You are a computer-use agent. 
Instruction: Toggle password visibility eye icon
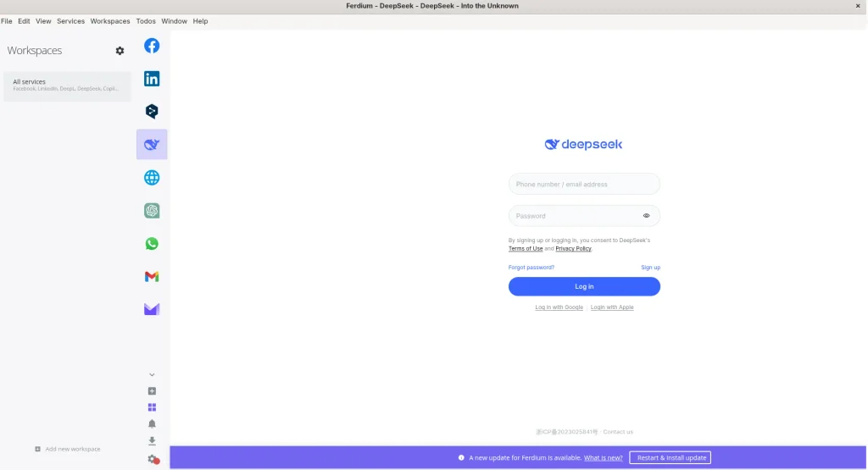tap(646, 216)
